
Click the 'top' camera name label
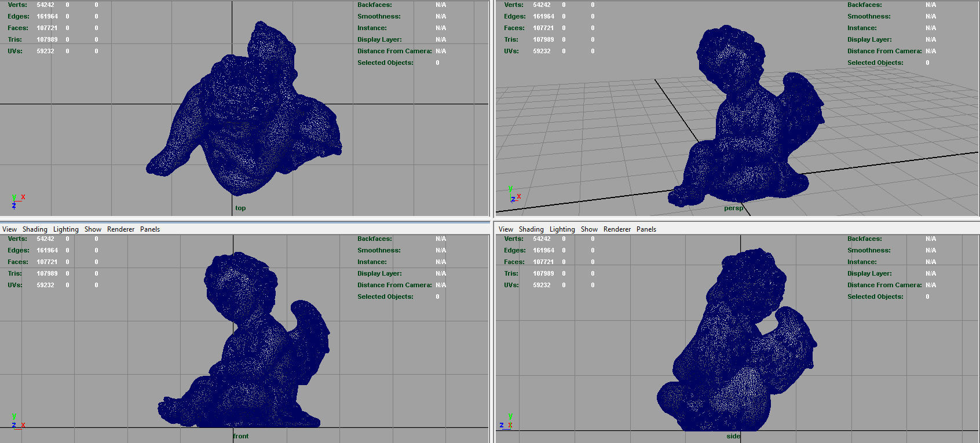(x=240, y=208)
